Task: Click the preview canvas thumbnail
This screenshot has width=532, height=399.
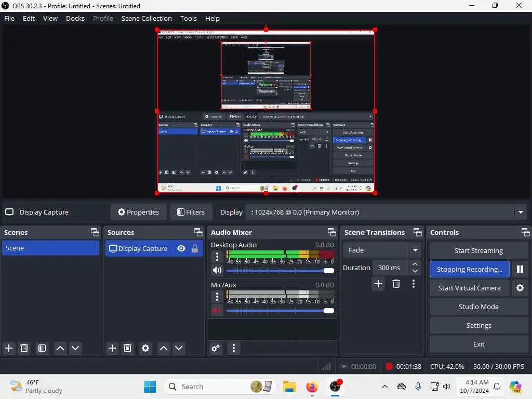Action: 266,112
